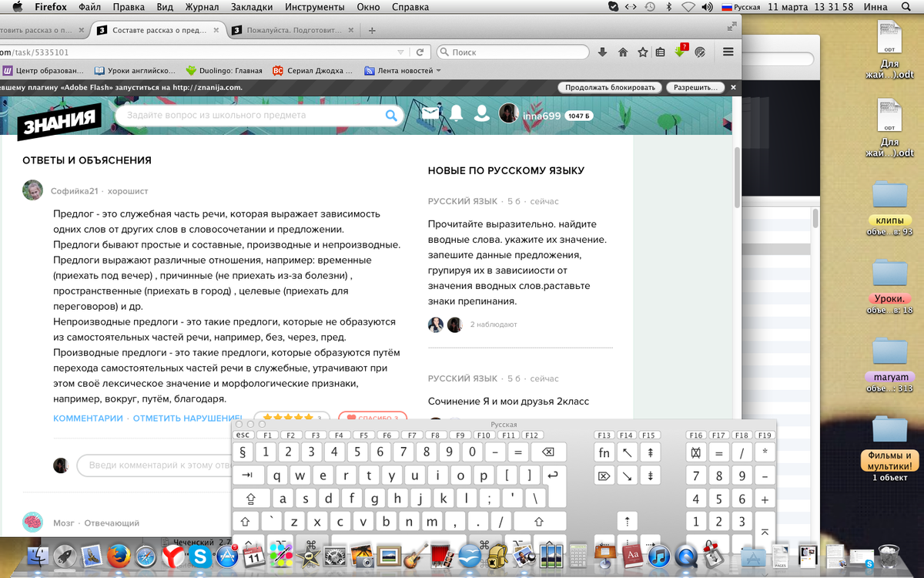924x578 pixels.
Task: Switch to tab Пожалуйста. Подготовит…
Action: coord(294,31)
